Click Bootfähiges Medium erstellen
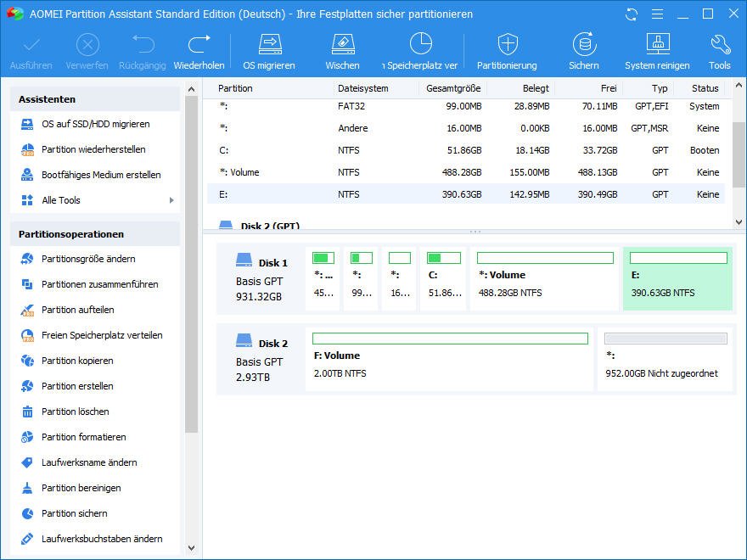Image resolution: width=747 pixels, height=560 pixels. 101,175
